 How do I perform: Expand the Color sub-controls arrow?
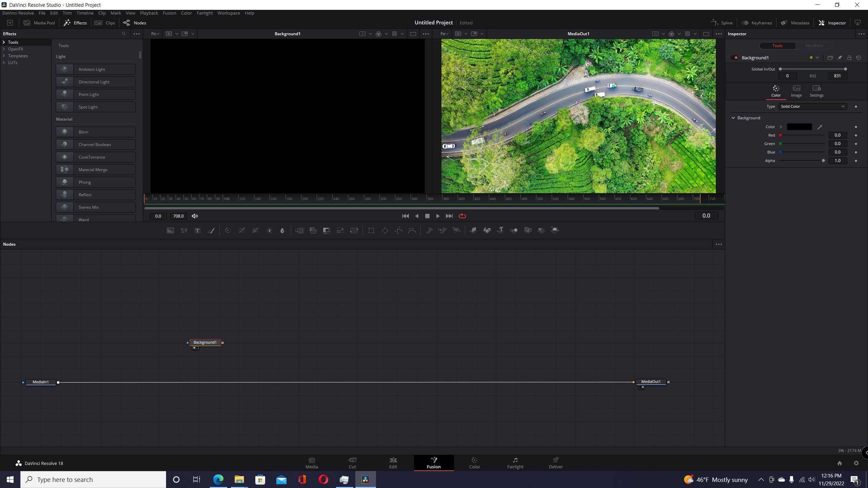[x=781, y=127]
